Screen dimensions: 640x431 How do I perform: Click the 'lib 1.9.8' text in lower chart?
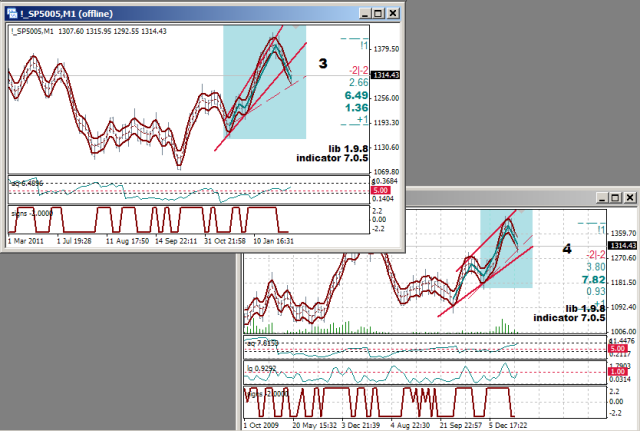[x=584, y=308]
